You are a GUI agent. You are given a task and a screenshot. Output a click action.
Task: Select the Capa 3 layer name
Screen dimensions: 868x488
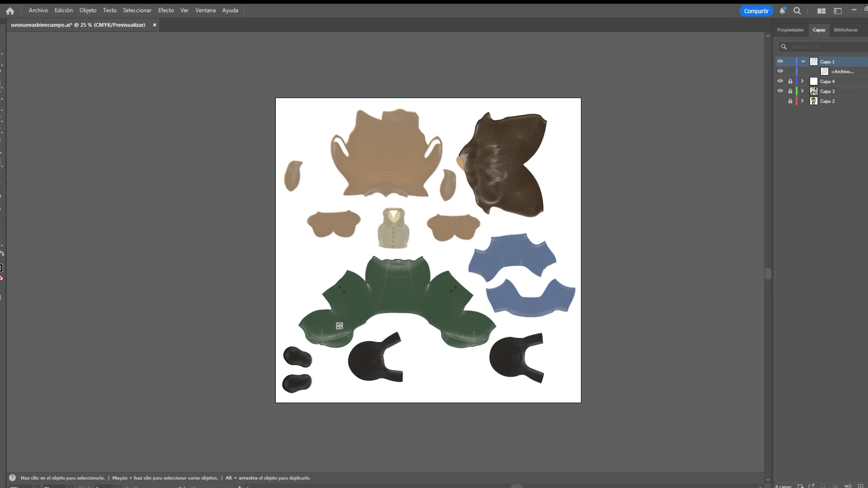[827, 92]
